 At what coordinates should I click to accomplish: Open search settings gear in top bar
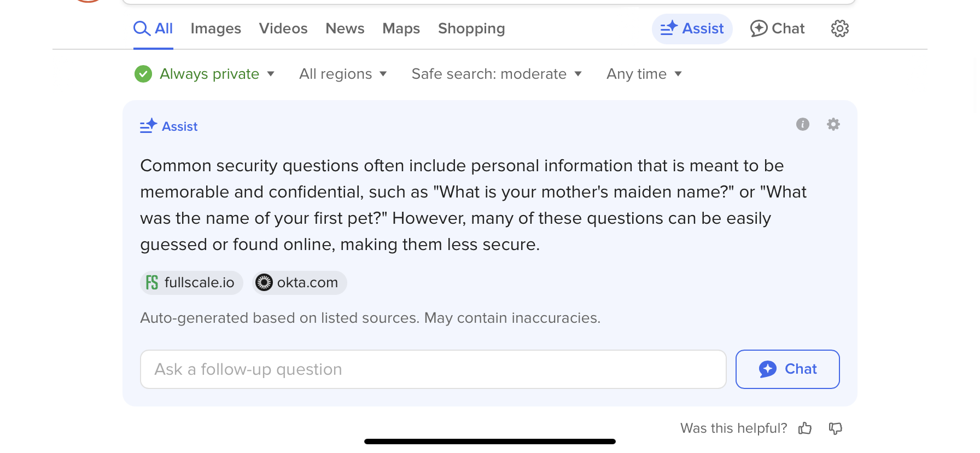pyautogui.click(x=839, y=28)
